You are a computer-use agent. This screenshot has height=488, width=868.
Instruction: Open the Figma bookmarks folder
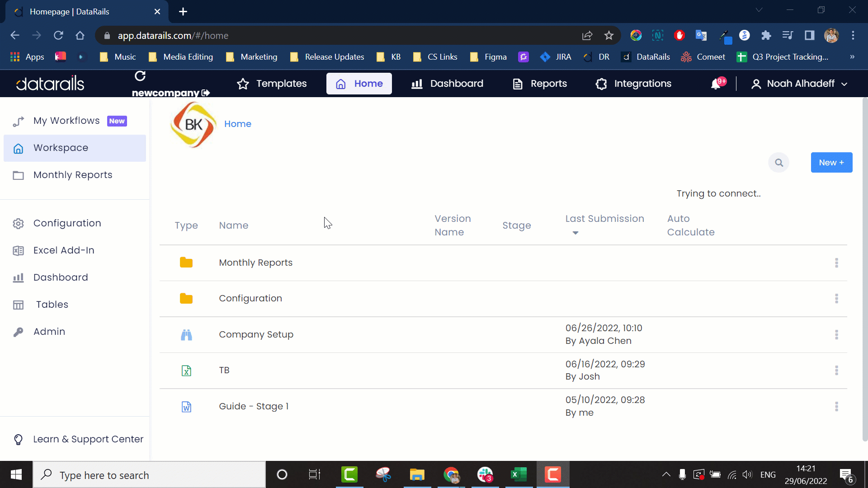click(x=488, y=57)
